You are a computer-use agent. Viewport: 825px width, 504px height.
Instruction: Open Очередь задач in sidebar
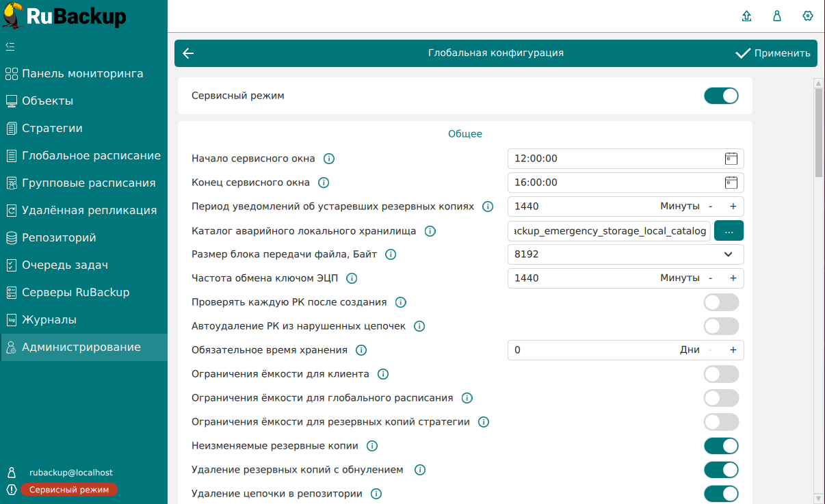[x=65, y=265]
